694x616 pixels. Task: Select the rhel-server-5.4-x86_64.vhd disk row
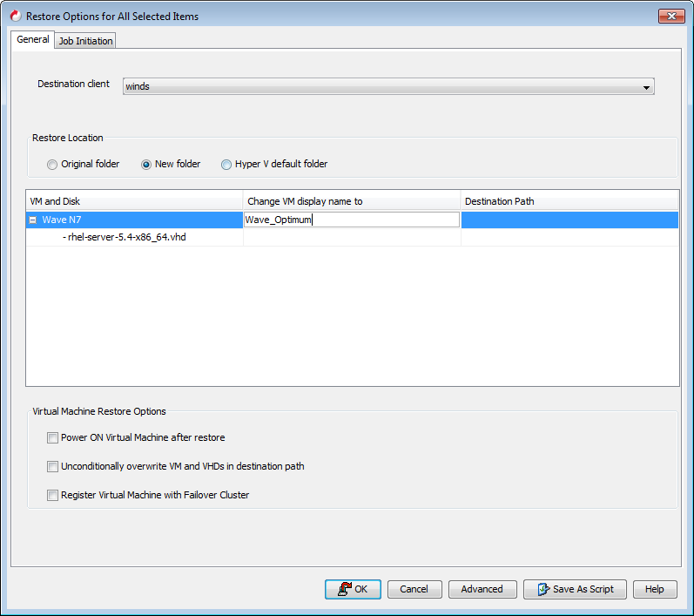[x=126, y=237]
